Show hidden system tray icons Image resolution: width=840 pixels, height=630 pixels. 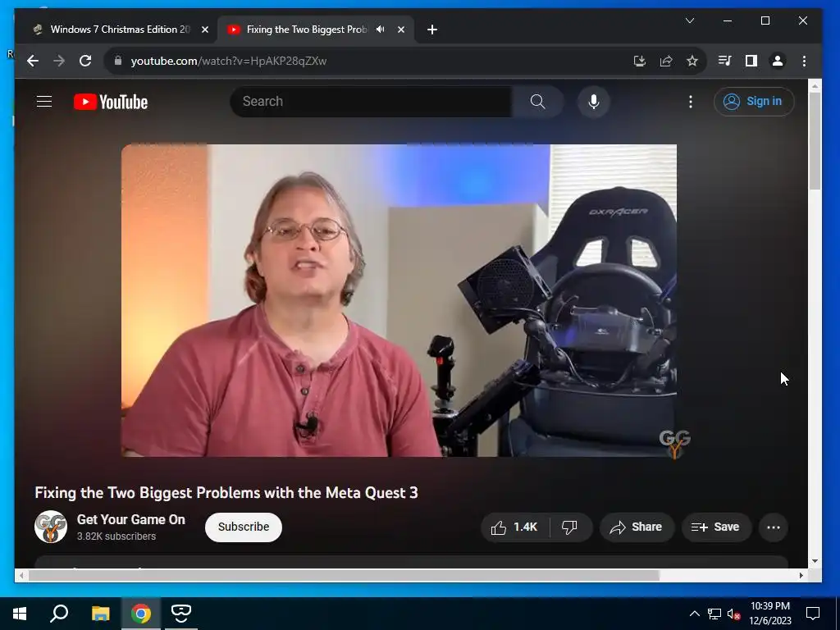click(x=694, y=614)
